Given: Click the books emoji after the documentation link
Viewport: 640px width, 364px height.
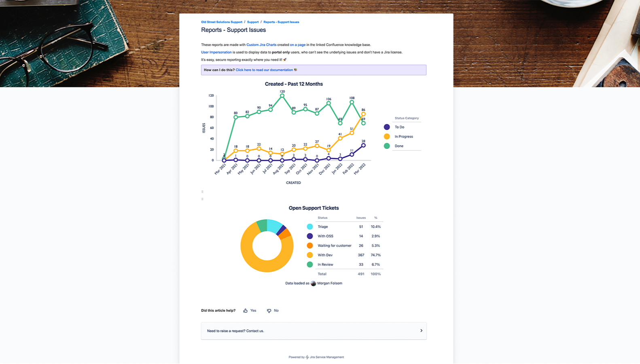Looking at the screenshot, I should 296,70.
